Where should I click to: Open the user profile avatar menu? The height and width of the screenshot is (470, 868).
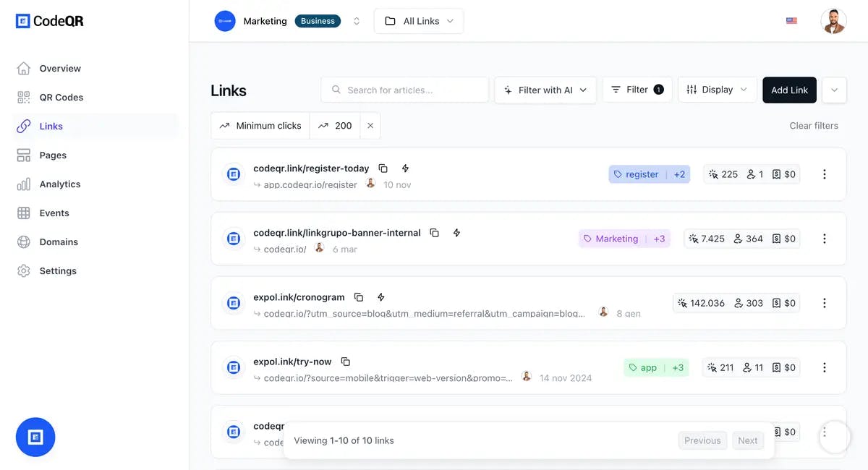pos(833,21)
